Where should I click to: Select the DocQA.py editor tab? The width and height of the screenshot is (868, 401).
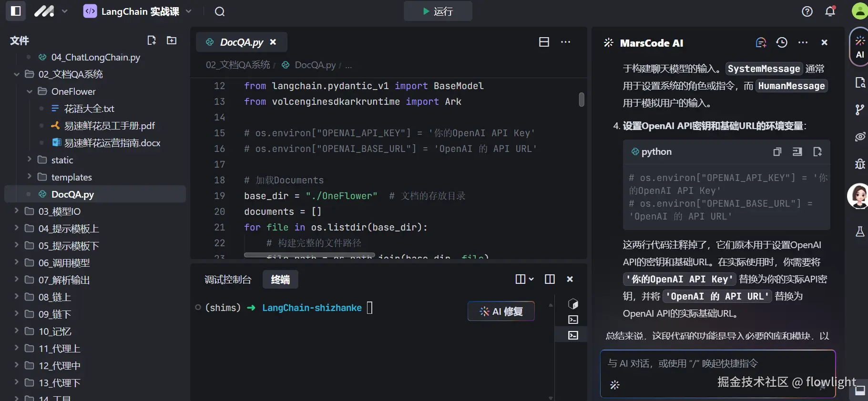[241, 42]
